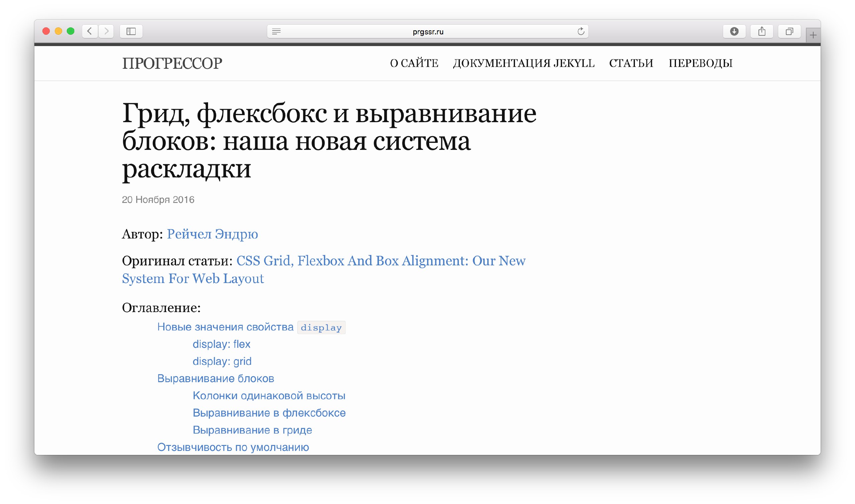Viewport: 855px width, 504px height.
Task: Open author link Рейчел Эндрю
Action: tap(212, 234)
